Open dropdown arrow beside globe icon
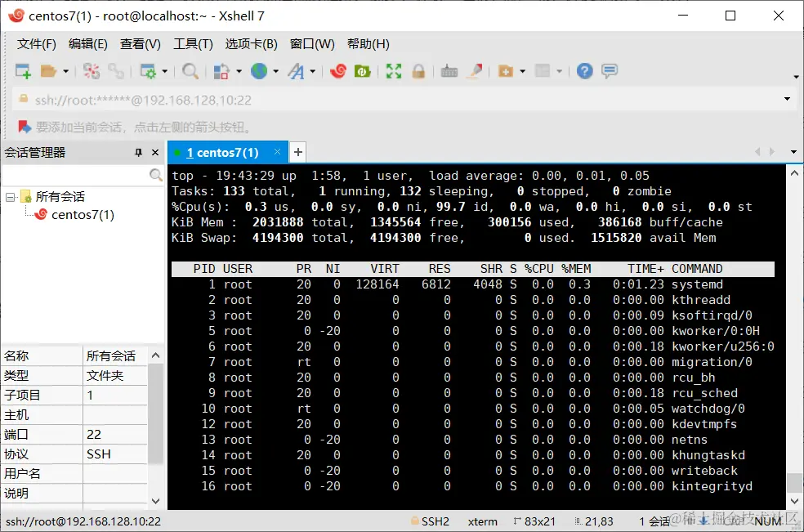Image resolution: width=804 pixels, height=532 pixels. [x=276, y=71]
